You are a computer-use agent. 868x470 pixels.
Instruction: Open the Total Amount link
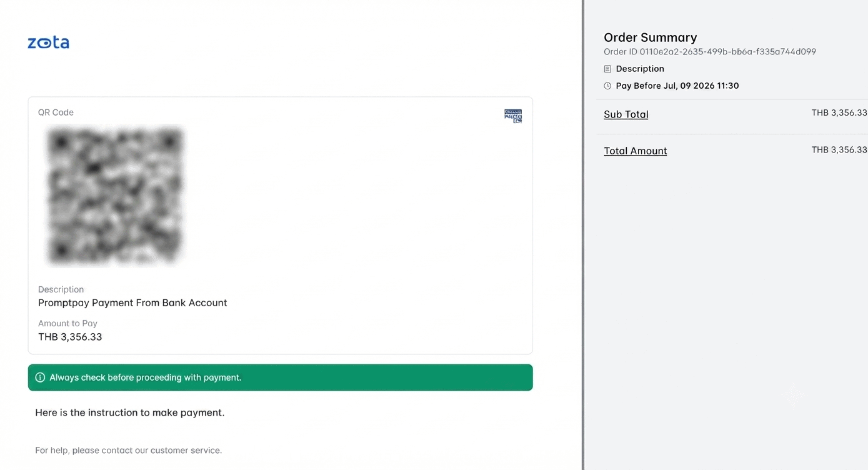636,151
